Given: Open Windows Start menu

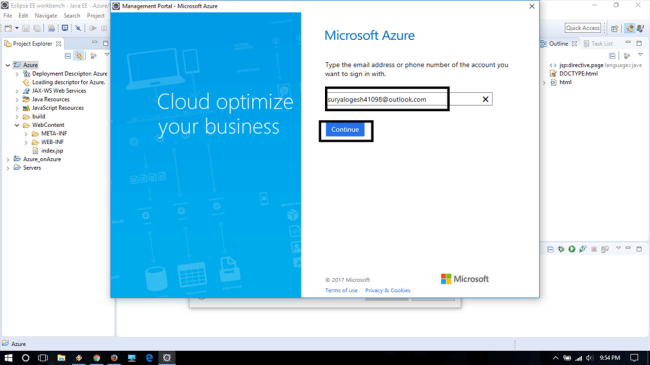Looking at the screenshot, I should [8, 358].
